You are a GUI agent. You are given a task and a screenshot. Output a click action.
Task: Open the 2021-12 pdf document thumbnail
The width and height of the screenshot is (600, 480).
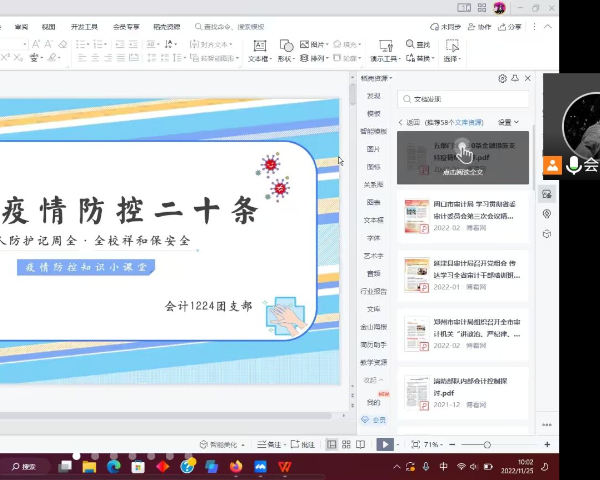coord(416,393)
